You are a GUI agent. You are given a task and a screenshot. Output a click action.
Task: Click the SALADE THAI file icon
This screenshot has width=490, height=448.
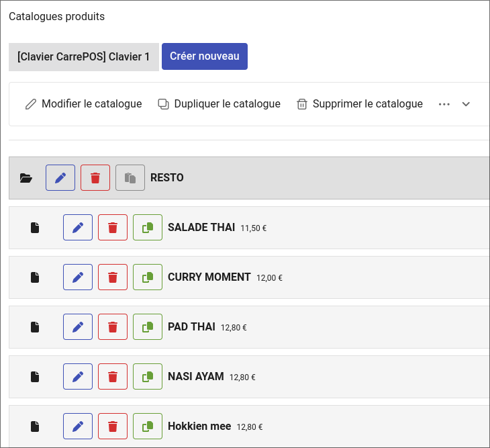click(x=35, y=228)
